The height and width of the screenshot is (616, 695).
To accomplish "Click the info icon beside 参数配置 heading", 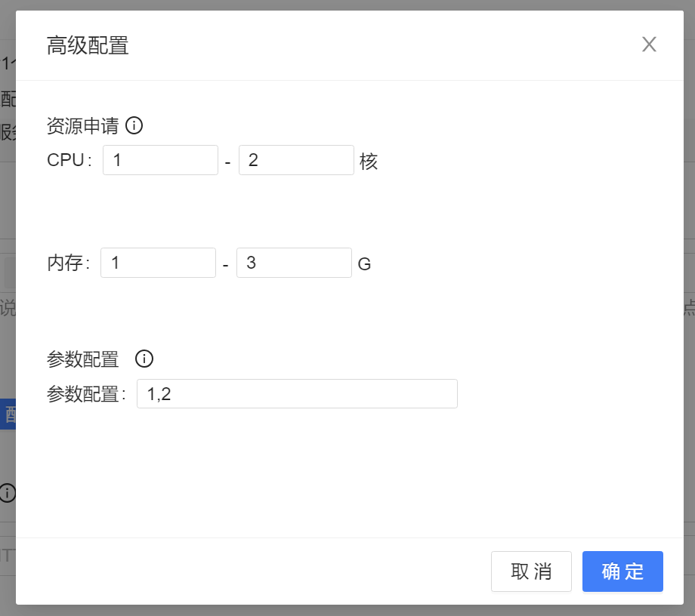I will coord(144,359).
